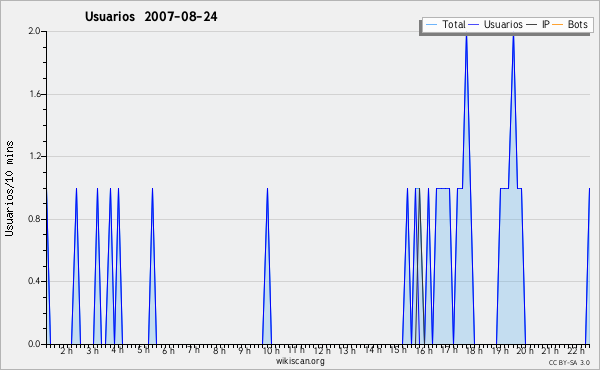Click the '13 h' x-axis label
600x370 pixels.
pyautogui.click(x=347, y=350)
